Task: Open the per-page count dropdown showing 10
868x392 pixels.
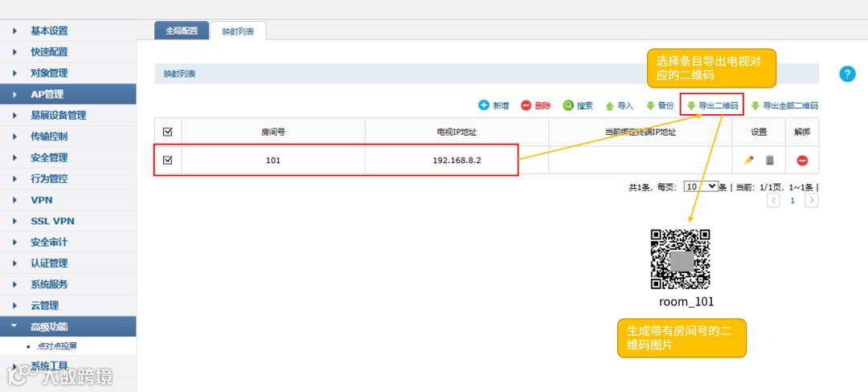Action: click(701, 186)
